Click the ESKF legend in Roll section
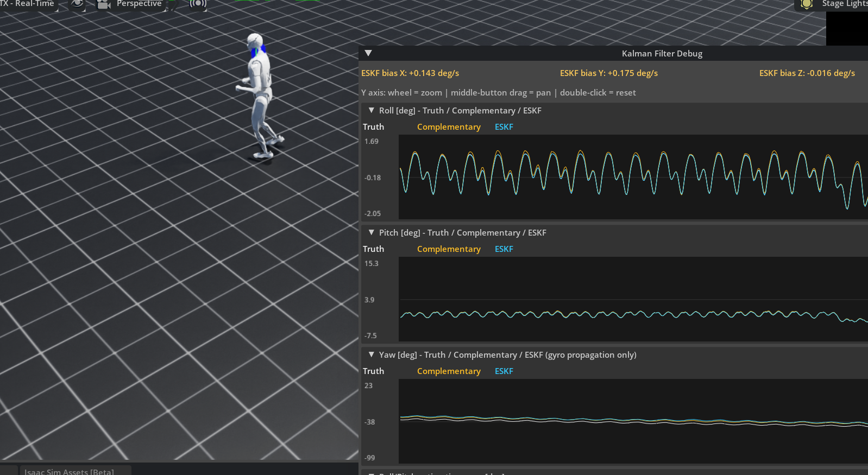Screen dimensions: 868x475 tap(504, 127)
